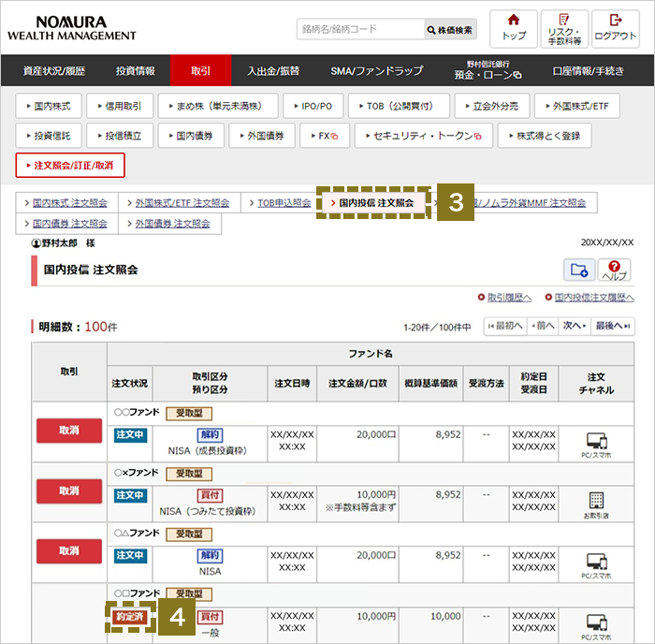Open the 投資情報 menu
The image size is (655, 644).
tap(136, 70)
